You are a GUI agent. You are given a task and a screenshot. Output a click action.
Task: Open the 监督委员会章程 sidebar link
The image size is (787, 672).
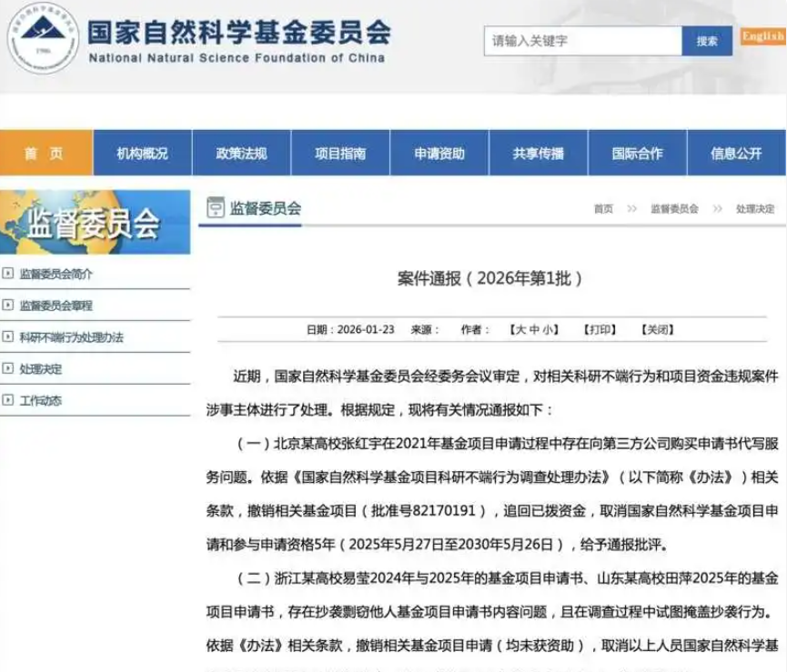click(x=56, y=306)
